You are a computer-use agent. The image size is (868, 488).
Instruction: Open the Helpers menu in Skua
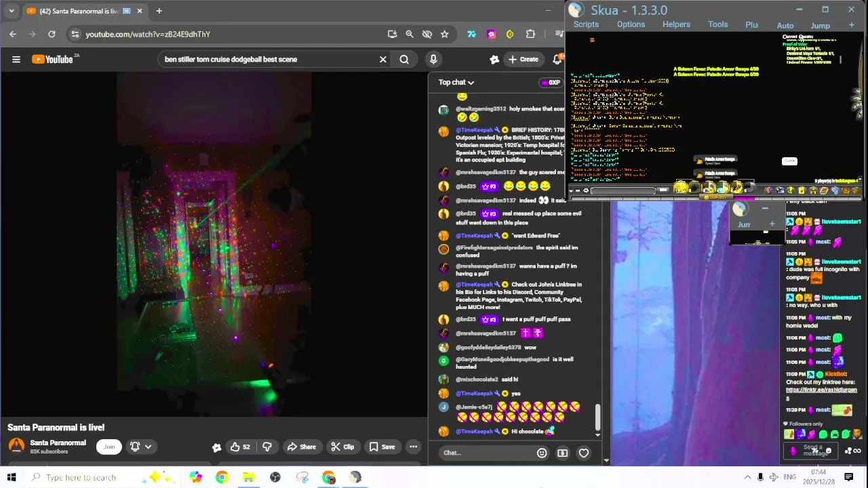point(676,24)
